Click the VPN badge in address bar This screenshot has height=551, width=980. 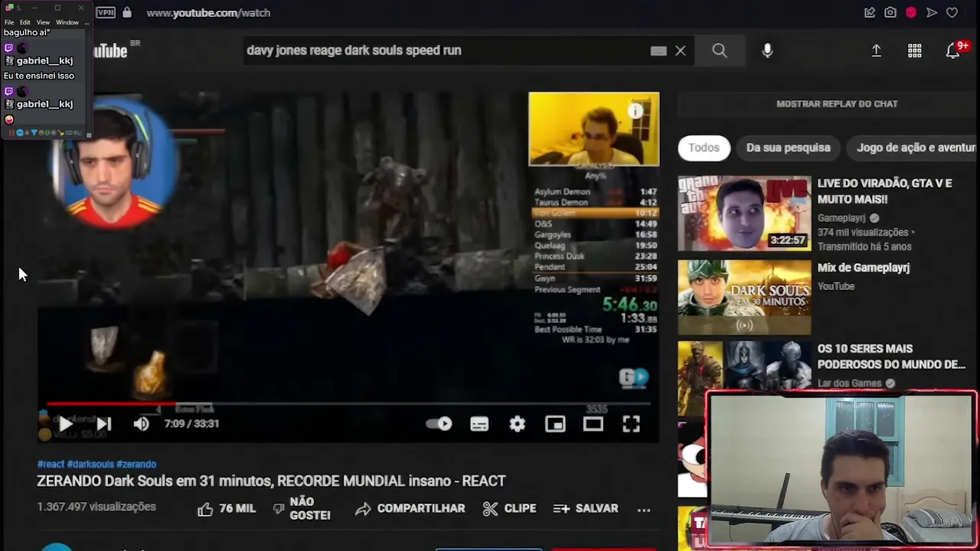tap(106, 12)
